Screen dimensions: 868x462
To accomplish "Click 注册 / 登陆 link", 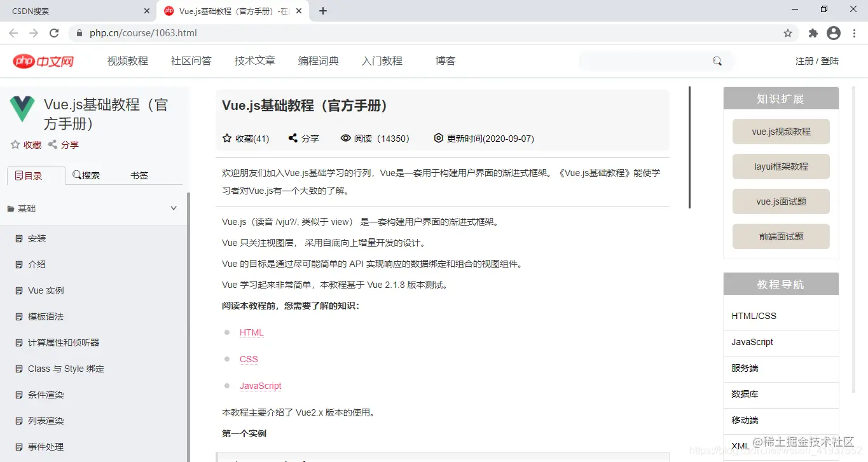I will 817,61.
